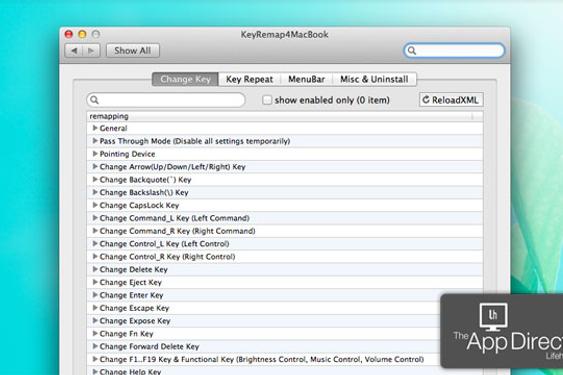Expand Change Command_R Key group
The height and width of the screenshot is (375, 563).
(x=95, y=231)
